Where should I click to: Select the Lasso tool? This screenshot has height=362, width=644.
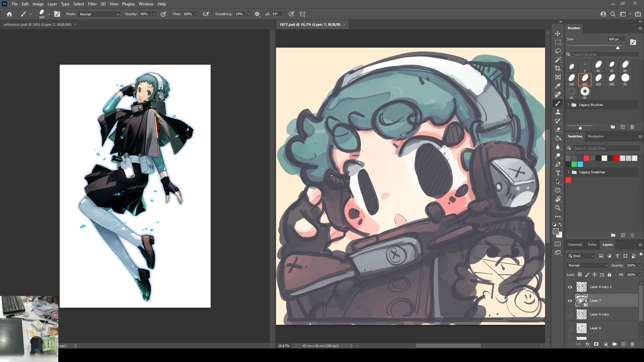(x=558, y=51)
